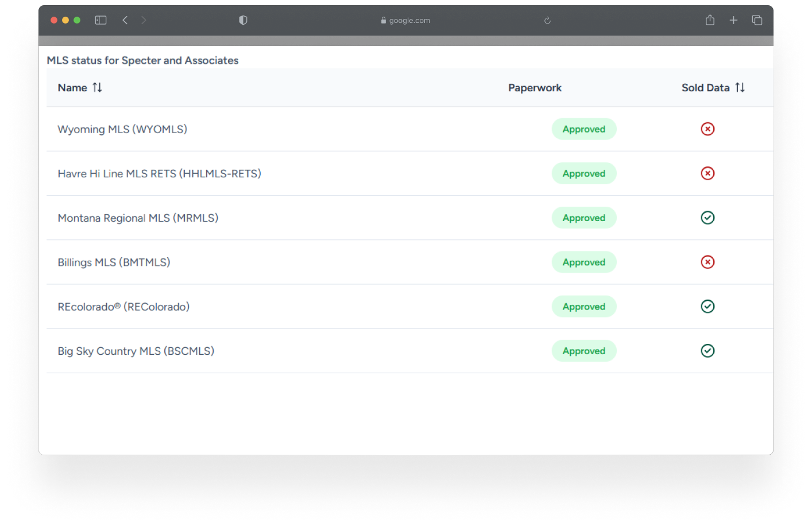The image size is (812, 527).
Task: Select Billings MLS (BMTMLS)
Action: [114, 262]
